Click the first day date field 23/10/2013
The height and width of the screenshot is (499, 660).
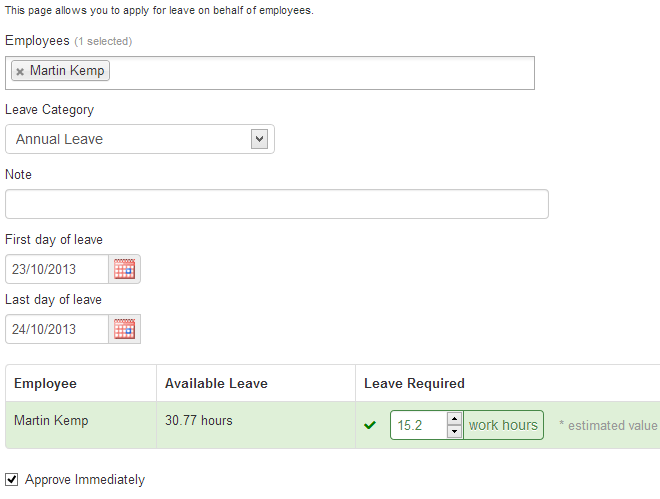(57, 269)
